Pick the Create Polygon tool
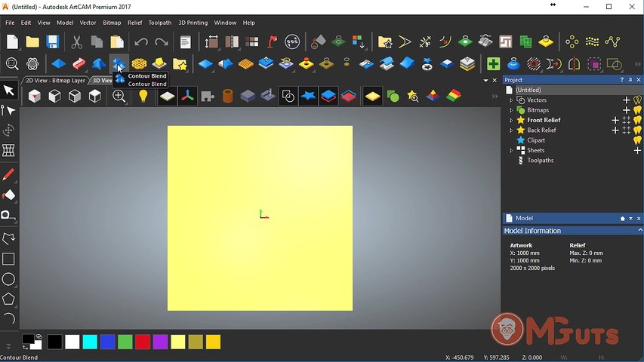Viewport: 644px width, 362px height. point(8,299)
